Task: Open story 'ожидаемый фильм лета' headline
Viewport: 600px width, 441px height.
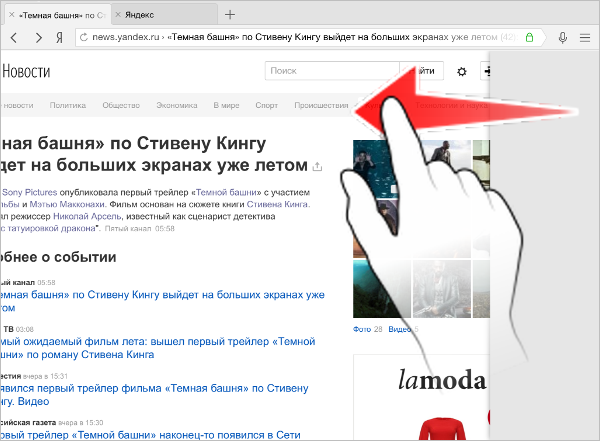Action: pos(158,348)
